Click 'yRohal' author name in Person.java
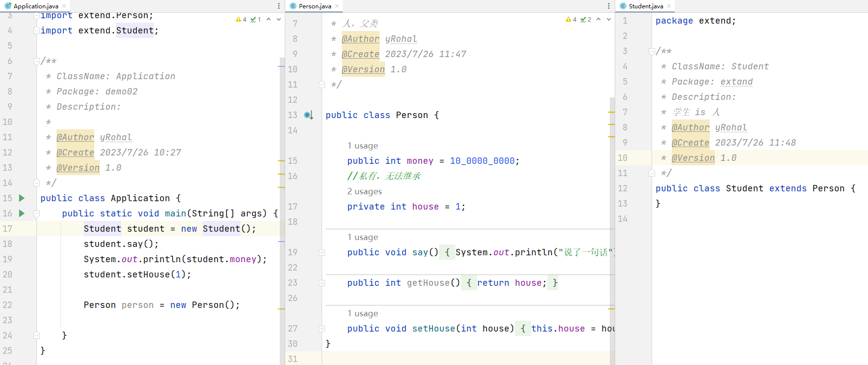This screenshot has width=868, height=365. pos(401,39)
